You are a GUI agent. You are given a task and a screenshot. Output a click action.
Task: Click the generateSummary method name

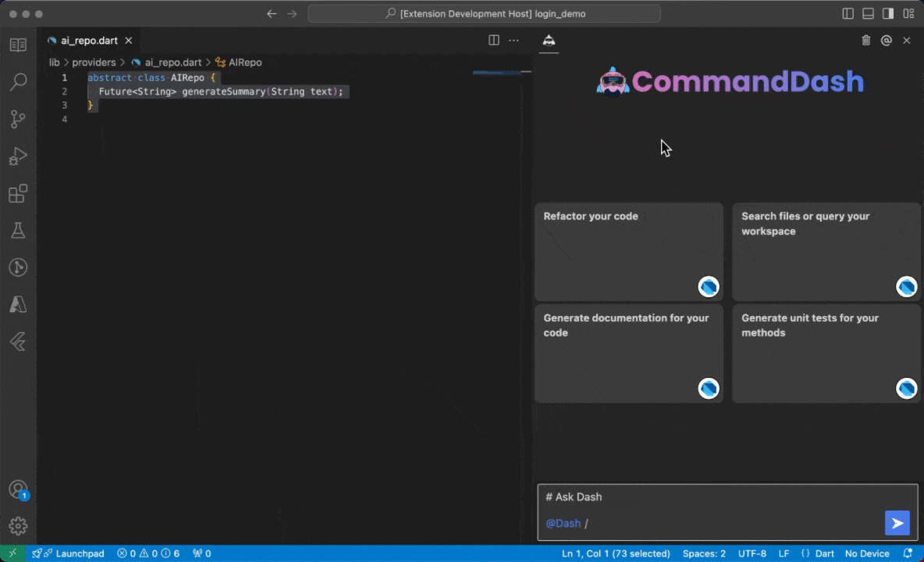224,91
